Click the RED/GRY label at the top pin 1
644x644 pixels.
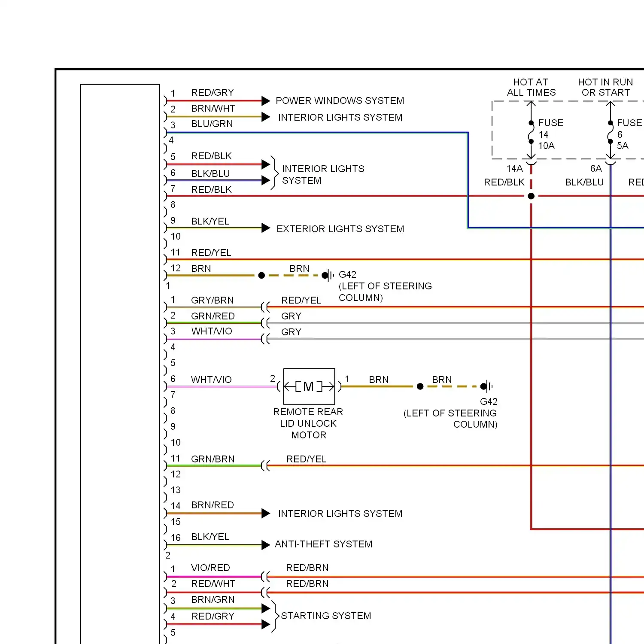point(212,92)
